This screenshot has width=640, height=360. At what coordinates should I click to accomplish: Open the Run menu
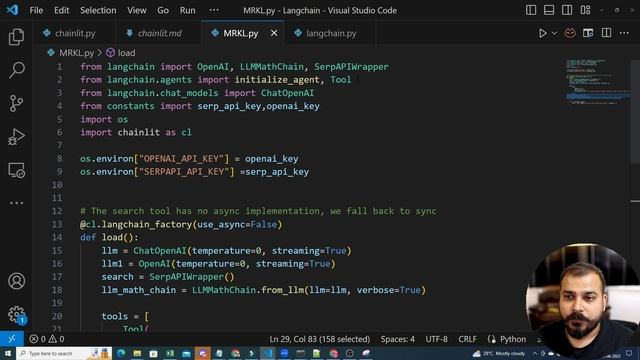click(x=187, y=10)
